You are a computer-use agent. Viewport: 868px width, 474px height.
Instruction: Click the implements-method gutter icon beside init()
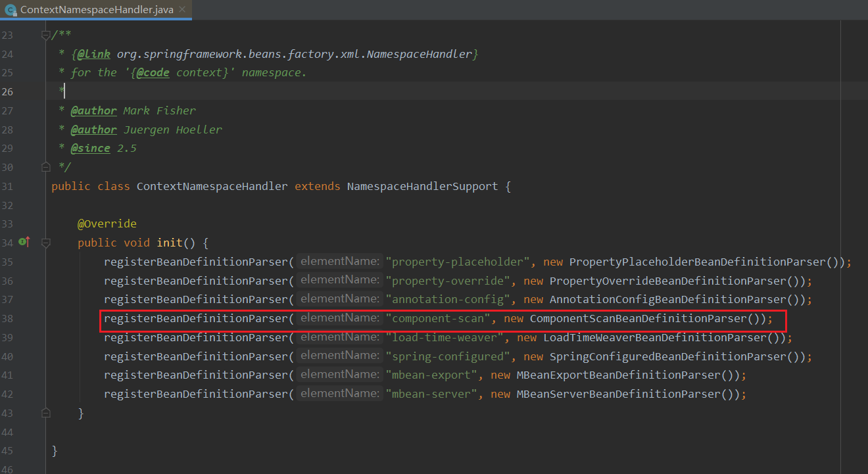[25, 243]
